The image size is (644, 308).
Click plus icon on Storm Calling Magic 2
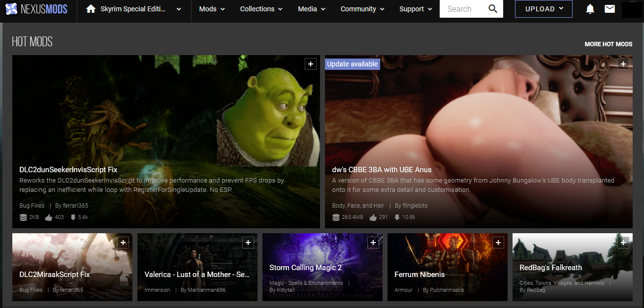click(373, 243)
